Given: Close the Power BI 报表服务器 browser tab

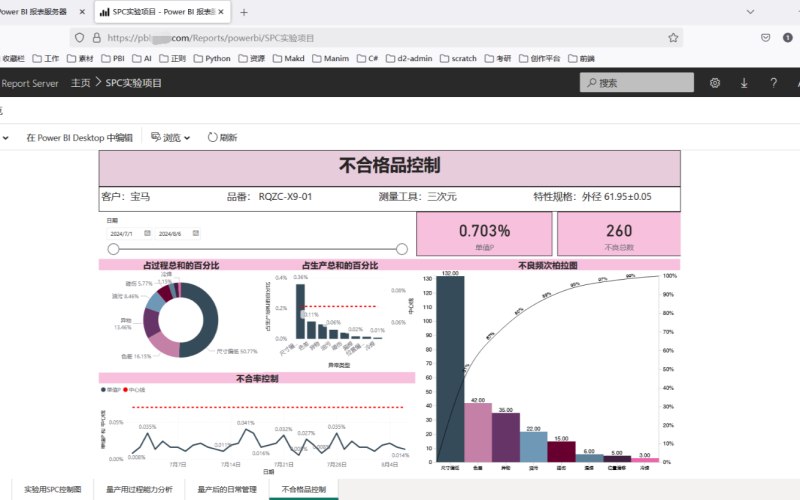Looking at the screenshot, I should [x=82, y=12].
